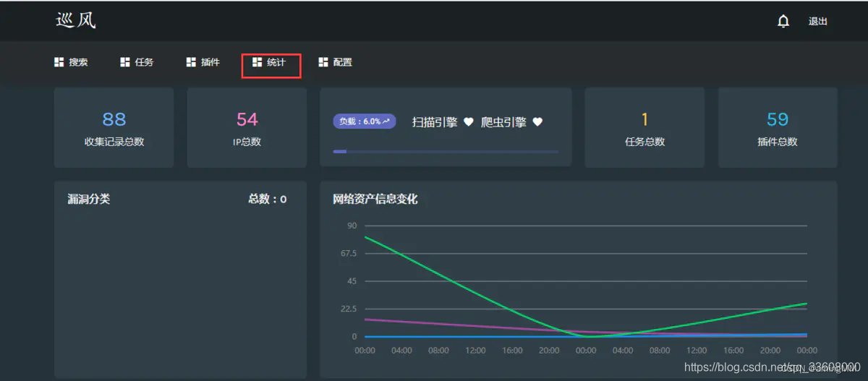Click the 1 任务总数 value
Image resolution: width=868 pixels, height=381 pixels.
point(644,119)
